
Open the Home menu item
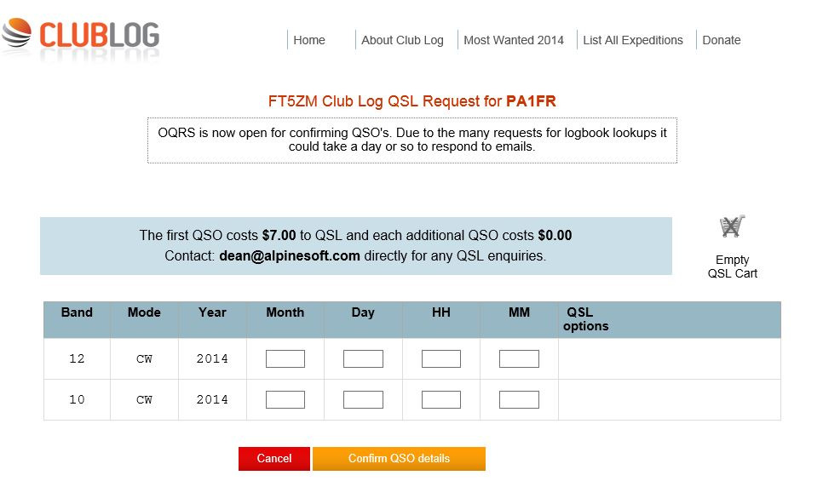(x=309, y=40)
